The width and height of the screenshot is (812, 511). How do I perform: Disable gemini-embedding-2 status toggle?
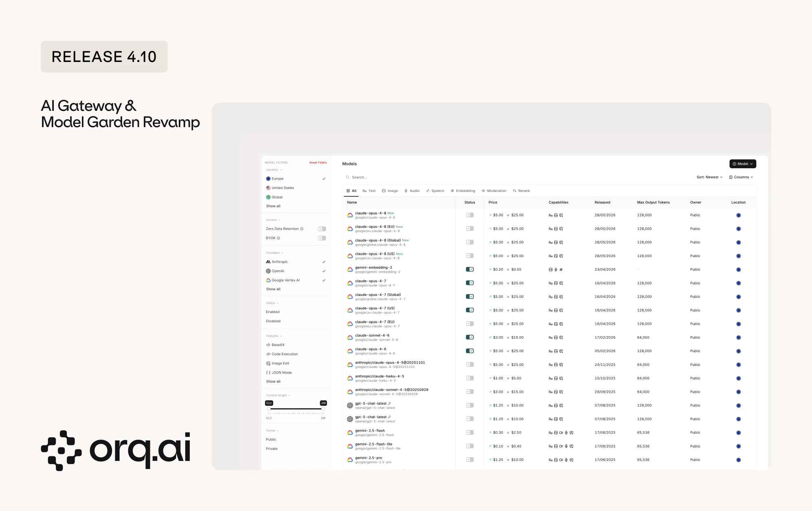tap(470, 269)
